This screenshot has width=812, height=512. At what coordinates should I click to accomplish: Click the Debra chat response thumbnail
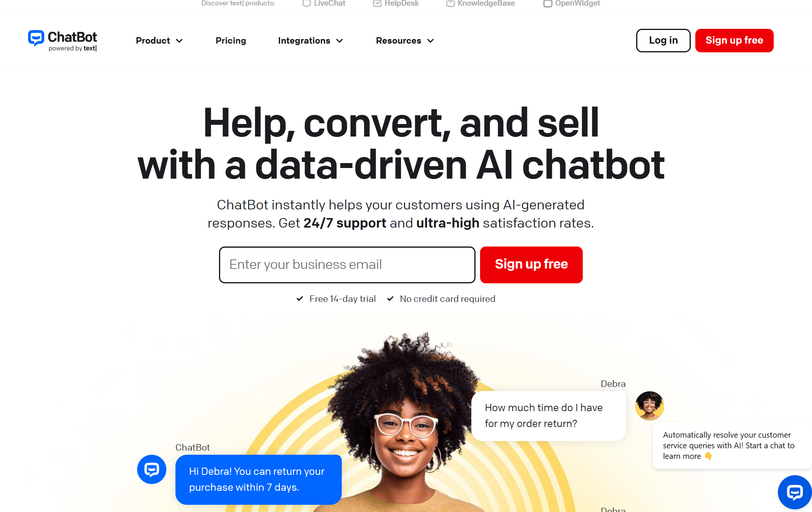[649, 405]
